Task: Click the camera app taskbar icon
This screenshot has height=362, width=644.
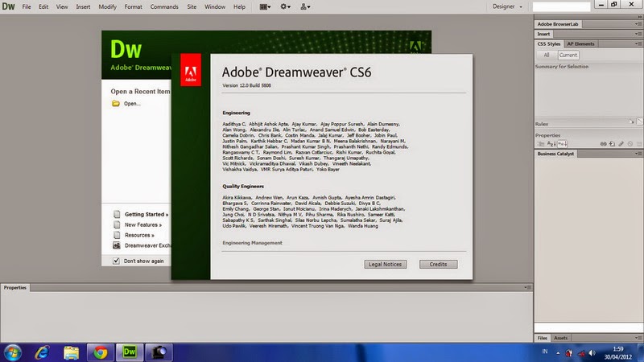Action: coord(159,352)
